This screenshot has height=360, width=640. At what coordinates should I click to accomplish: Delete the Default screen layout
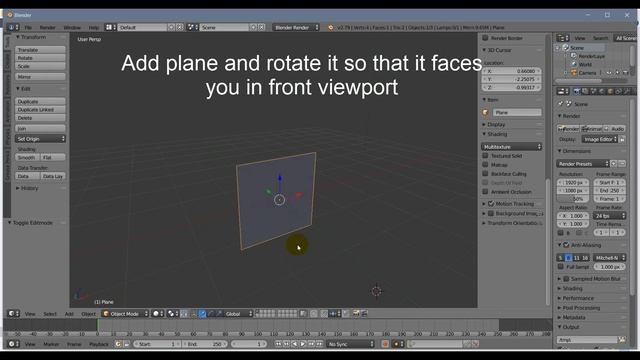(180, 27)
